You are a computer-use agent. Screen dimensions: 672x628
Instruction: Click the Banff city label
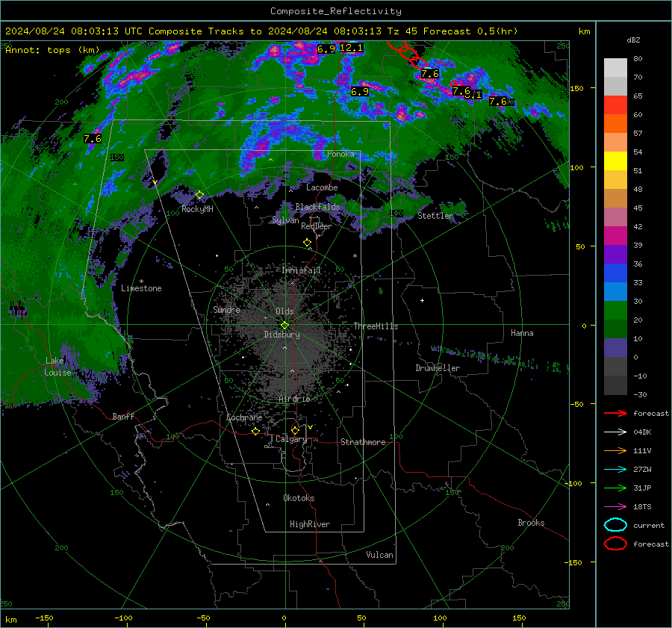click(123, 416)
